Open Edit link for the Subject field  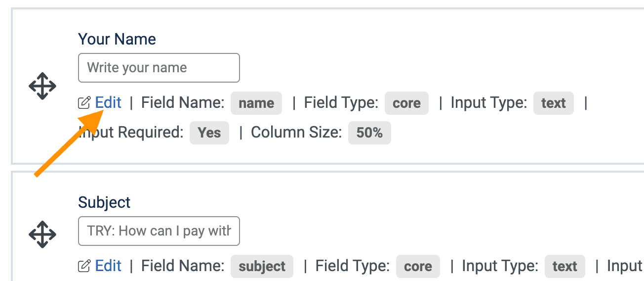108,266
